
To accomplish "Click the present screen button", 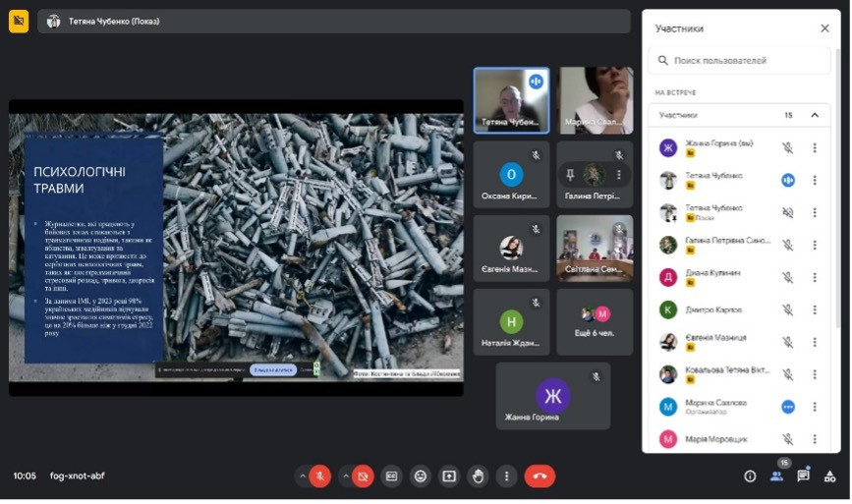I will point(449,476).
